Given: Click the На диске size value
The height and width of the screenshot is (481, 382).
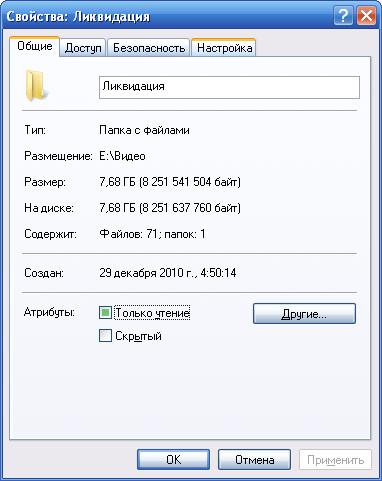Looking at the screenshot, I should pyautogui.click(x=170, y=208).
